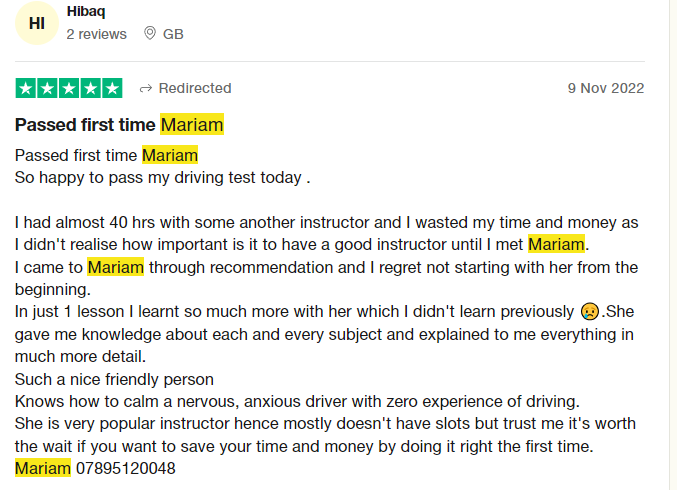Screen dimensions: 677x490
Task: Click the GB country label
Action: (173, 34)
